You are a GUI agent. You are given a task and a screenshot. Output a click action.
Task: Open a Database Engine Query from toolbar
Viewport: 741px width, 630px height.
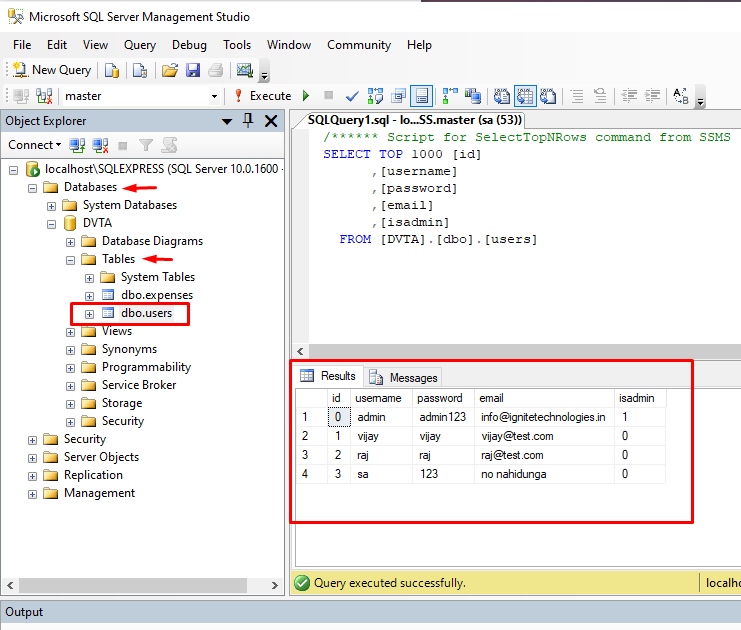click(x=112, y=70)
